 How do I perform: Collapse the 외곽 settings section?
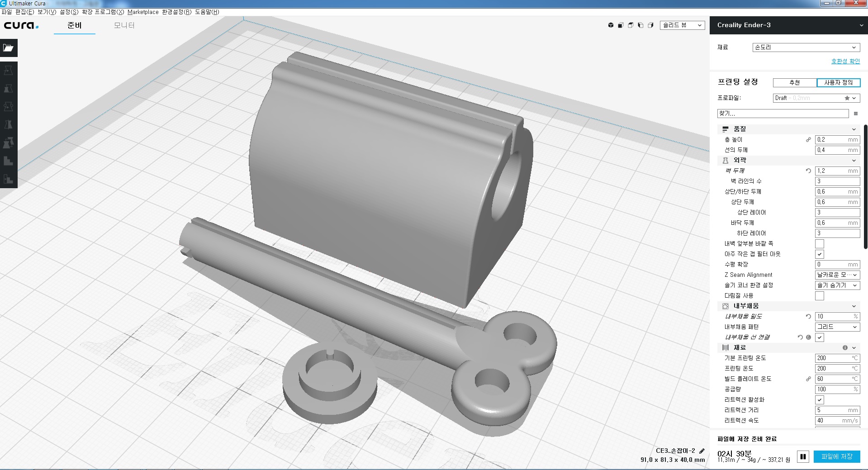pos(788,161)
